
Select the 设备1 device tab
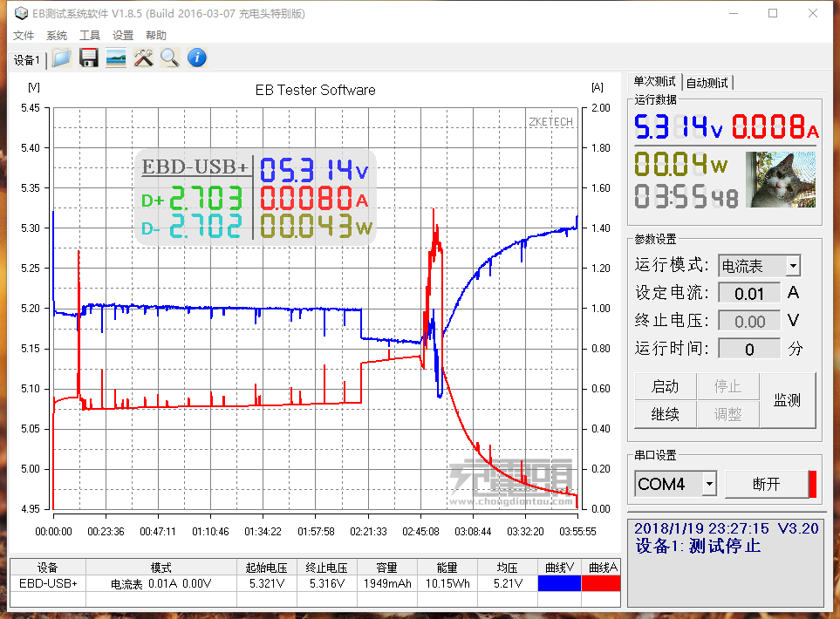(x=26, y=60)
